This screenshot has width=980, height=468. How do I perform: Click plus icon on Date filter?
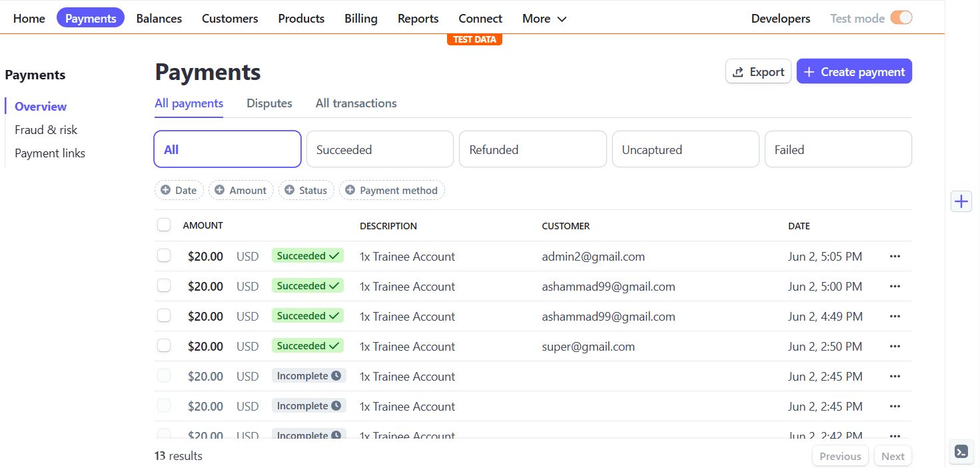(165, 190)
